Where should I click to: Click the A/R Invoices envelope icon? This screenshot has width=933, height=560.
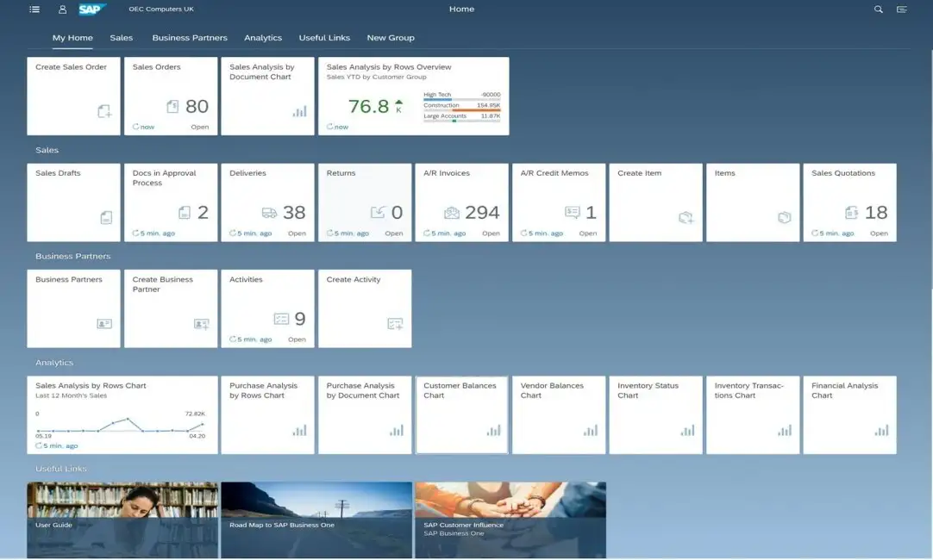(452, 213)
